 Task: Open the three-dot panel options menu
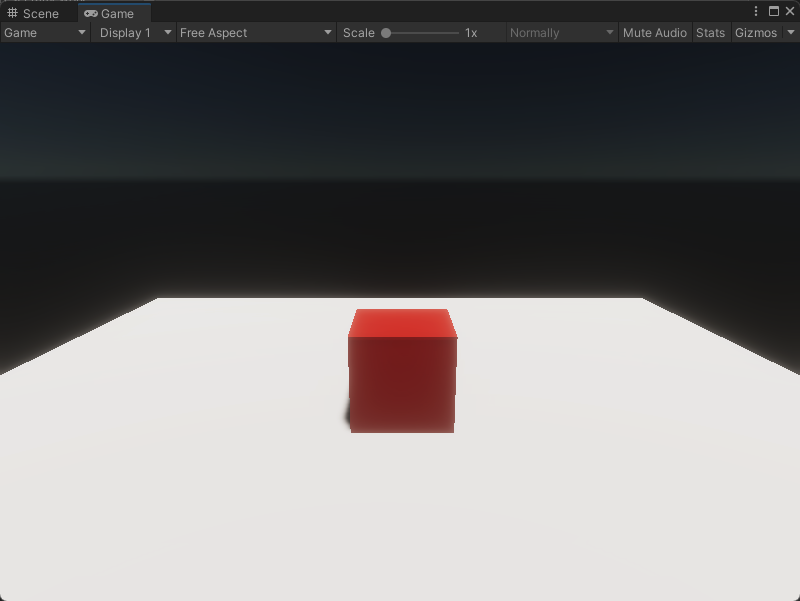coord(758,10)
